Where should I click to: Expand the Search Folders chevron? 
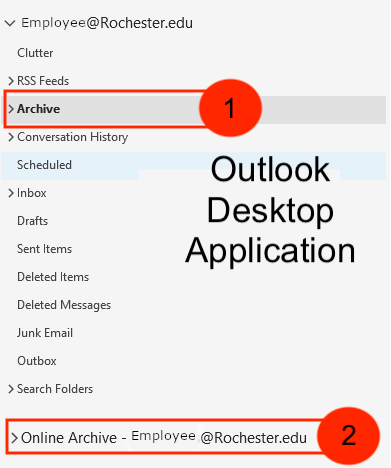click(11, 389)
